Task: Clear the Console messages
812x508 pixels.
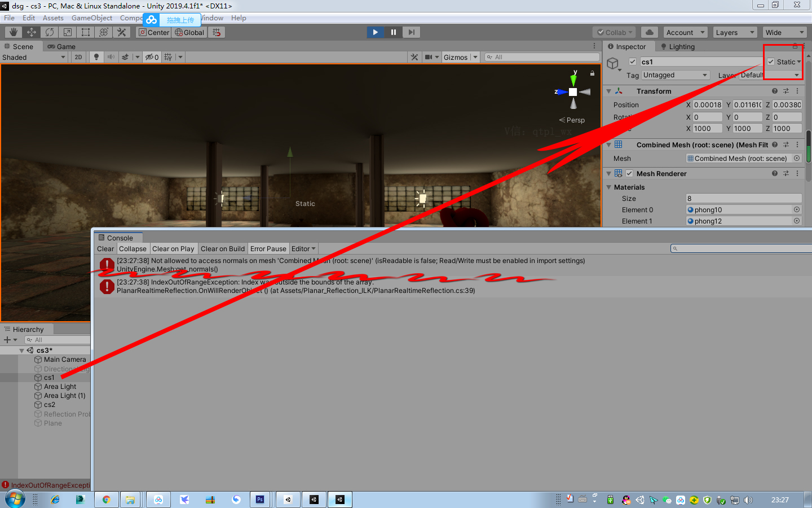Action: coord(105,248)
